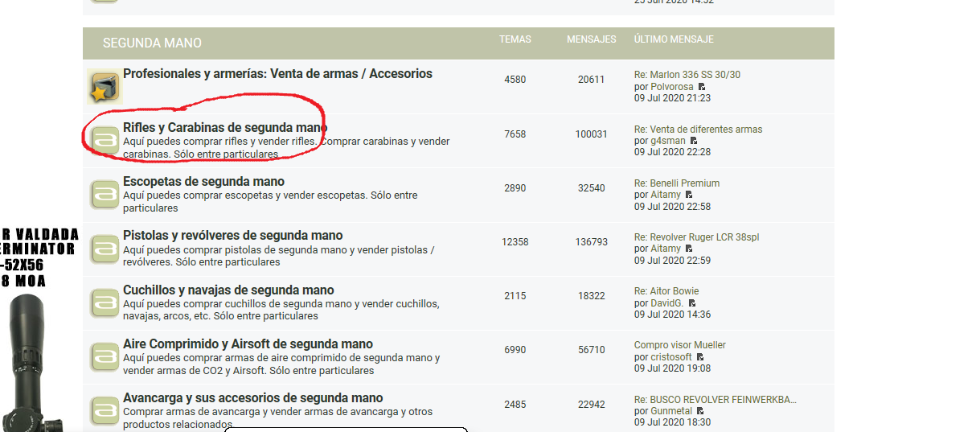The height and width of the screenshot is (432, 980).
Task: Click the Rifles y Carabinas forum icon
Action: click(x=105, y=141)
